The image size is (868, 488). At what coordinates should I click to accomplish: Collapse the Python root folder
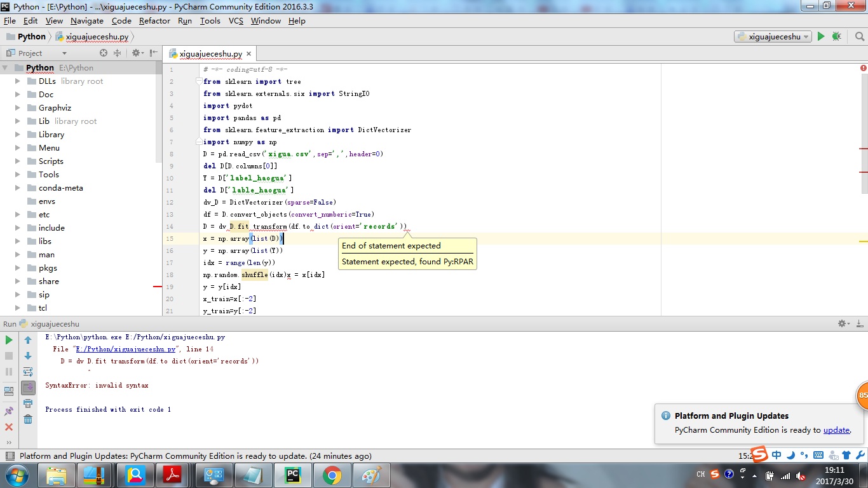(5, 67)
